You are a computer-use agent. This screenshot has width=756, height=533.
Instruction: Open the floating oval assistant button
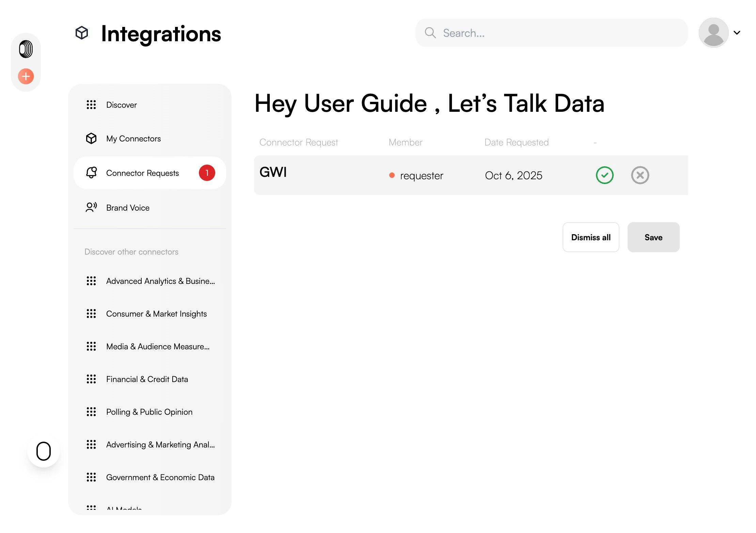click(44, 451)
